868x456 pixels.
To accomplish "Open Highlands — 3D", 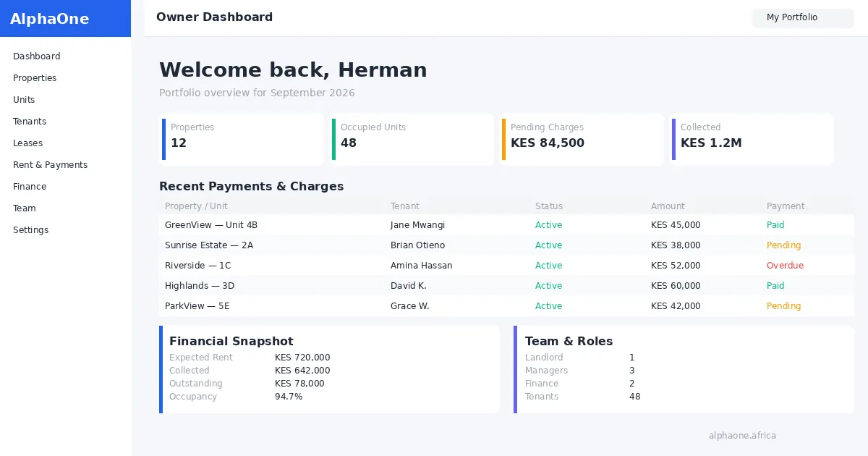I will (x=200, y=286).
